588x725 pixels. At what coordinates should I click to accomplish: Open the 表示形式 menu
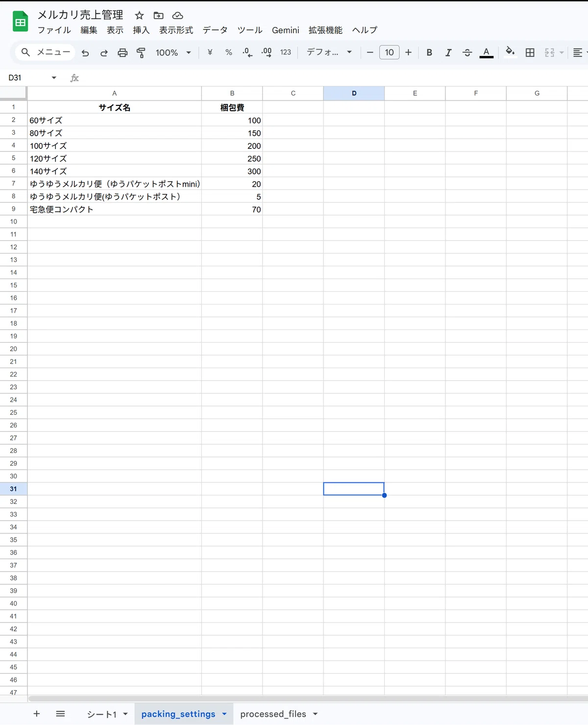point(176,30)
